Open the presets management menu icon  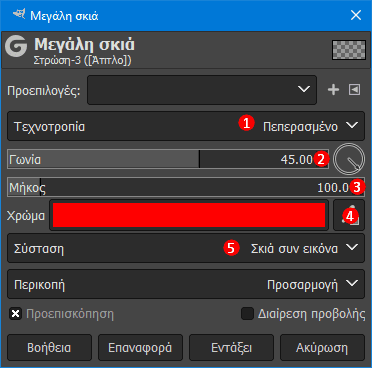354,89
